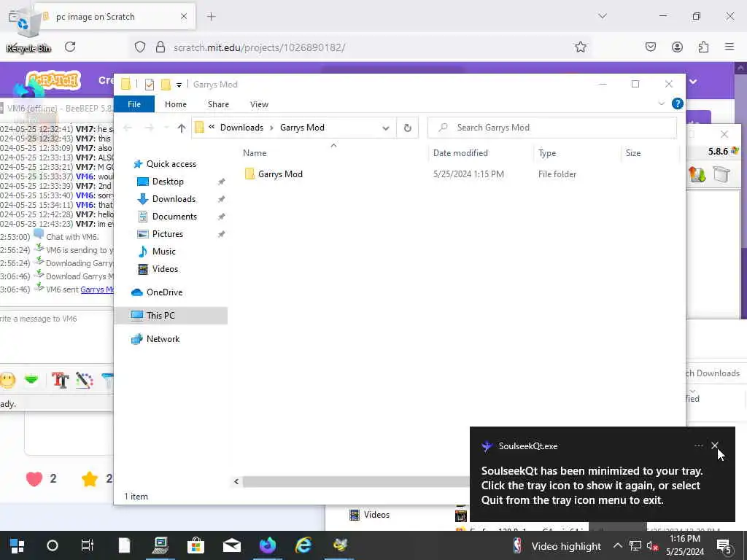Select Garrys Mod in address breadcrumb
747x560 pixels.
302,128
